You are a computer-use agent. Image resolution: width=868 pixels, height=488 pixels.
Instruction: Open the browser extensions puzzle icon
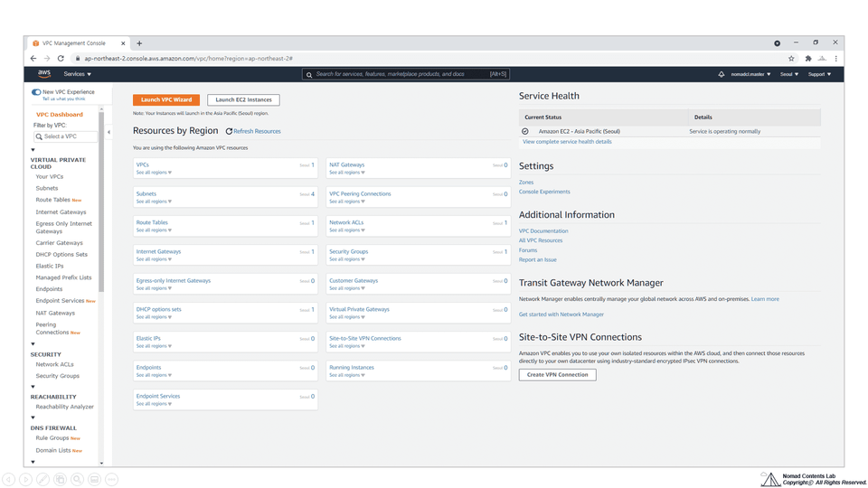tap(808, 58)
